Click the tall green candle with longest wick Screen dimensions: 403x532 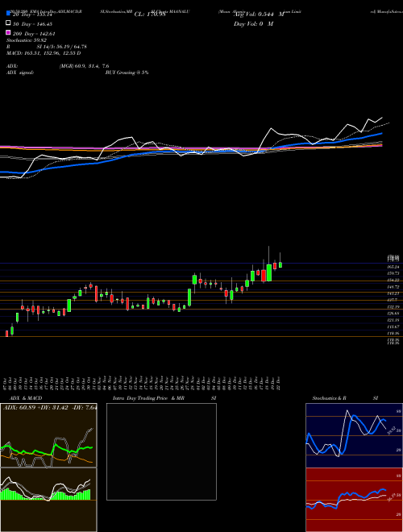tap(269, 272)
